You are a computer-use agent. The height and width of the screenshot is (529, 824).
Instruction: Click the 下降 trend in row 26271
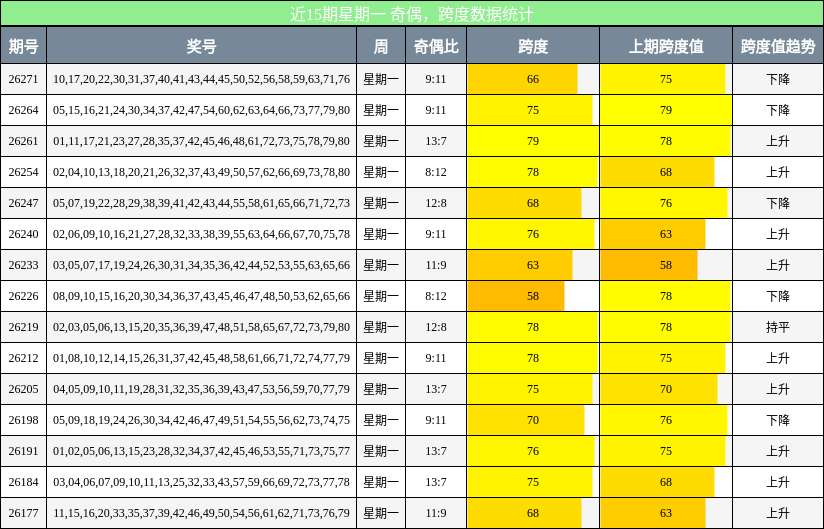778,79
